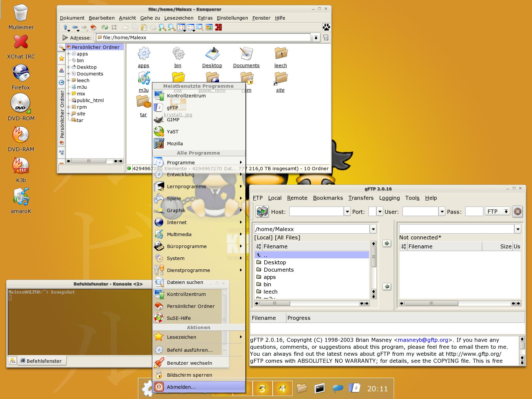Launch GIMP from the K menu
This screenshot has width=532, height=399.
pos(199,120)
